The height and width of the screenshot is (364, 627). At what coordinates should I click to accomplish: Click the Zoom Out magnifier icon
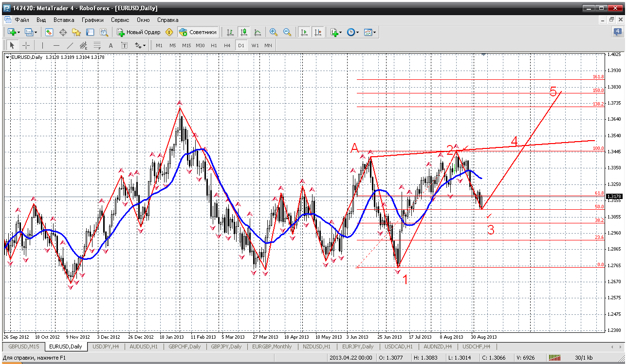click(287, 32)
